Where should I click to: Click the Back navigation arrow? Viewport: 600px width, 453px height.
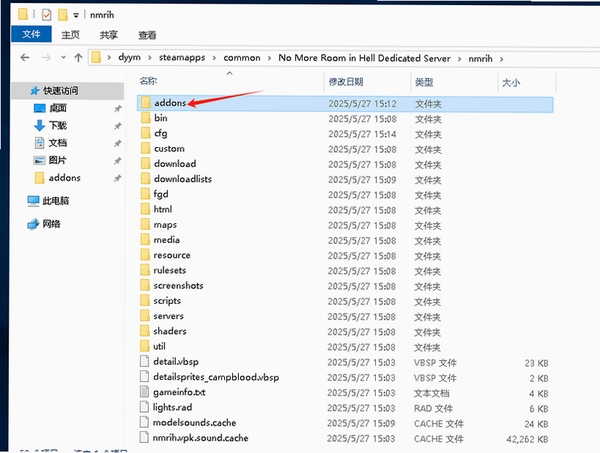coord(25,58)
